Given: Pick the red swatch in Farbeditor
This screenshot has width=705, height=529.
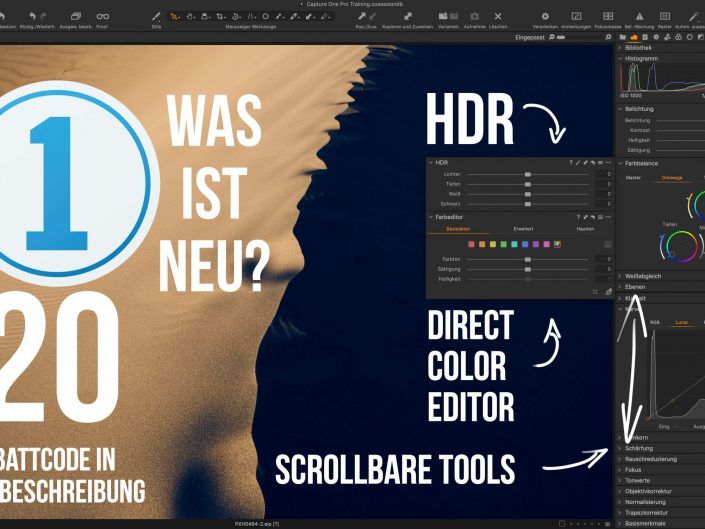Looking at the screenshot, I should tap(471, 244).
